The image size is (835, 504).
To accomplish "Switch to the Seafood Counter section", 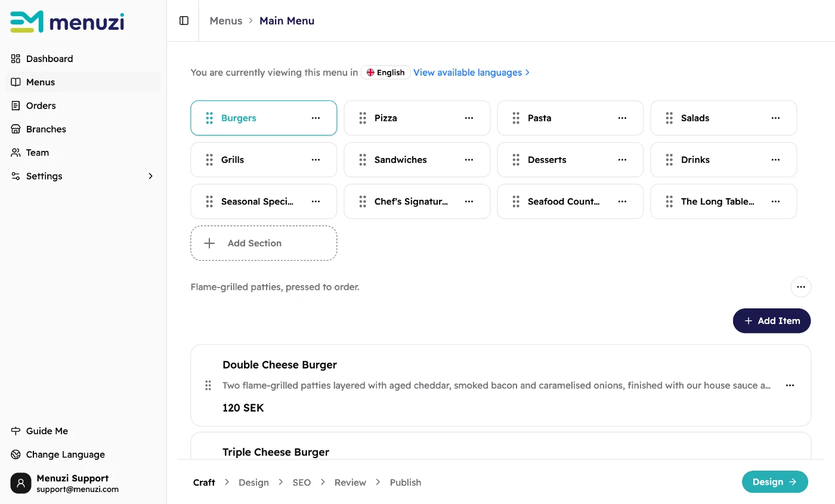I will [x=570, y=202].
